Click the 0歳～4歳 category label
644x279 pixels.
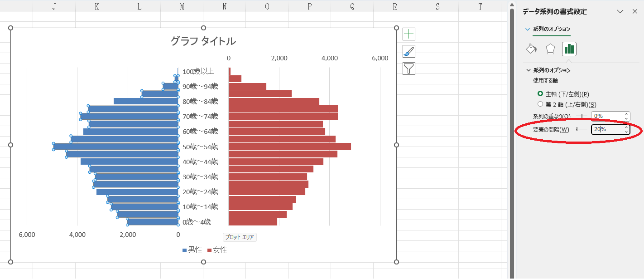click(197, 222)
